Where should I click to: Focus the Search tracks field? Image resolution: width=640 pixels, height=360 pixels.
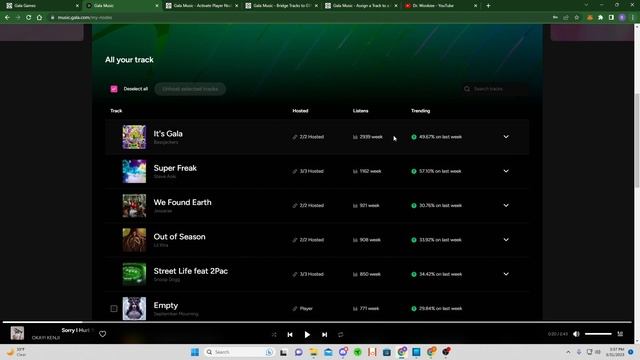pos(495,89)
